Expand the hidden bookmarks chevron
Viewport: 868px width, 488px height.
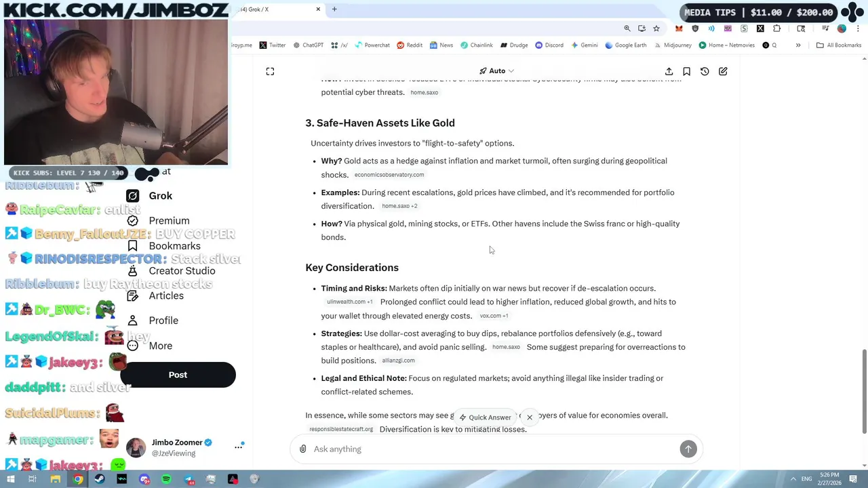tap(798, 45)
